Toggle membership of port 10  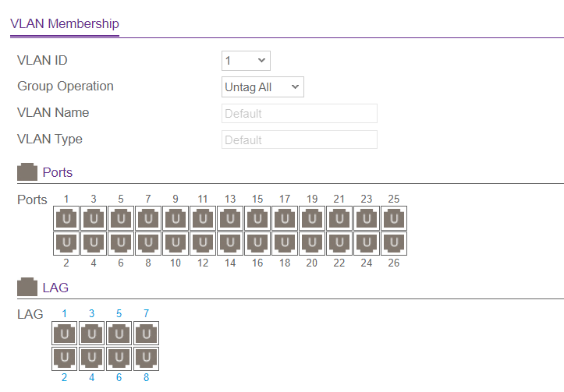[x=176, y=243]
